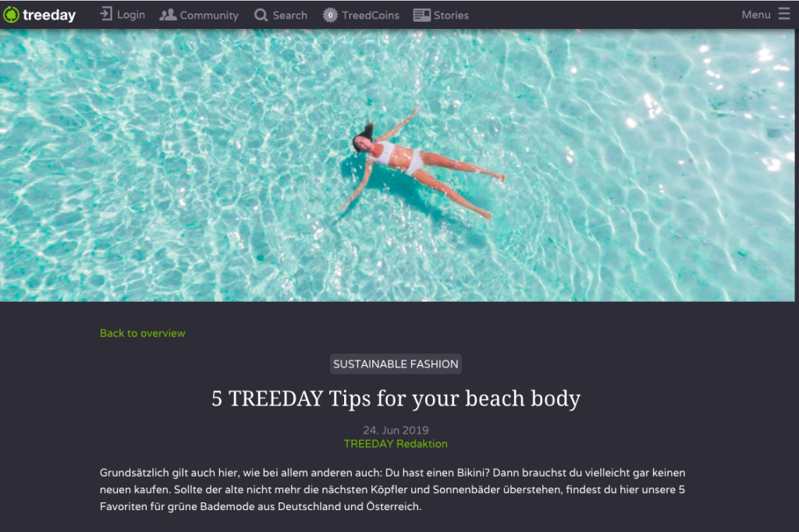Click the Login arrow icon
799x532 pixels.
point(106,14)
